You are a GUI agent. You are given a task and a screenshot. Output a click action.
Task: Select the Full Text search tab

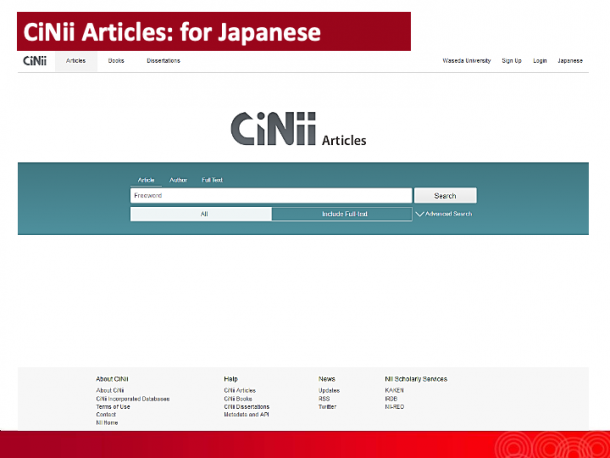(x=212, y=180)
